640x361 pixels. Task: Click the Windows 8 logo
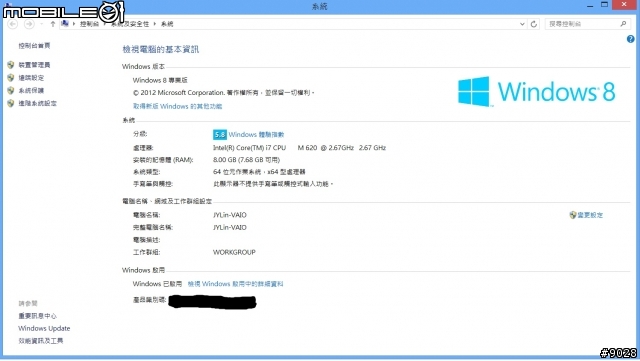click(537, 91)
